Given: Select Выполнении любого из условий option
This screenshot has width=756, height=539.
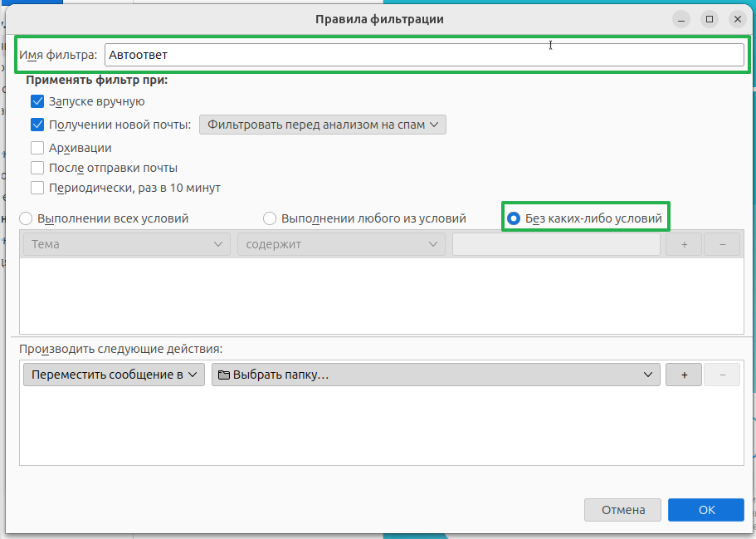Looking at the screenshot, I should 270,218.
